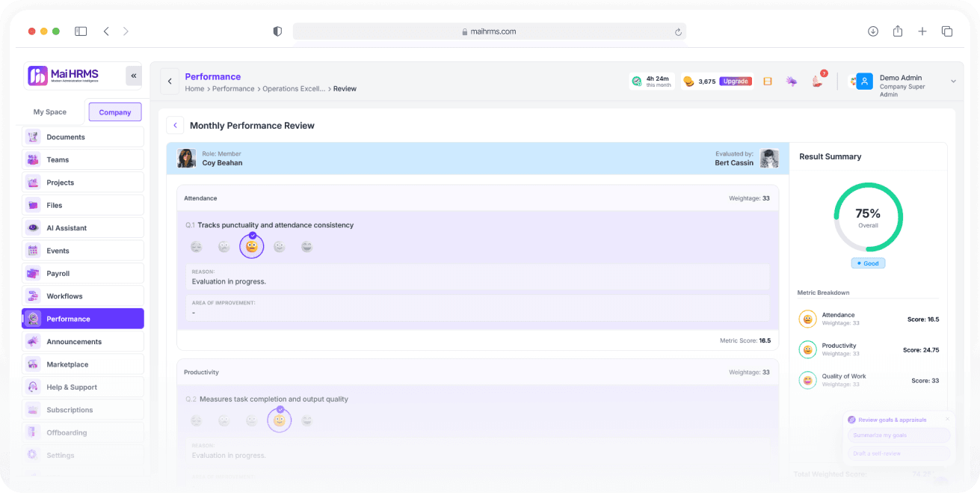This screenshot has width=980, height=493.
Task: Go back from Monthly Performance Review
Action: click(x=175, y=126)
